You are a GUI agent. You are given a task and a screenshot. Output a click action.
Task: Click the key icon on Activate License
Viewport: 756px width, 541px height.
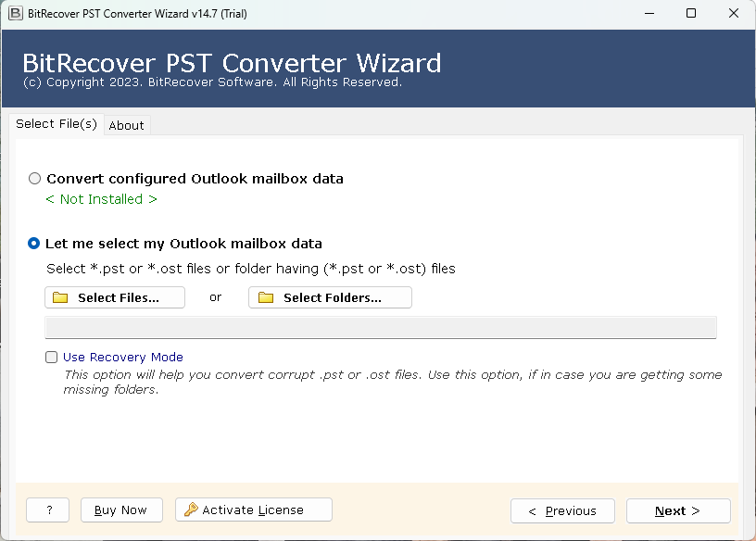pos(191,510)
